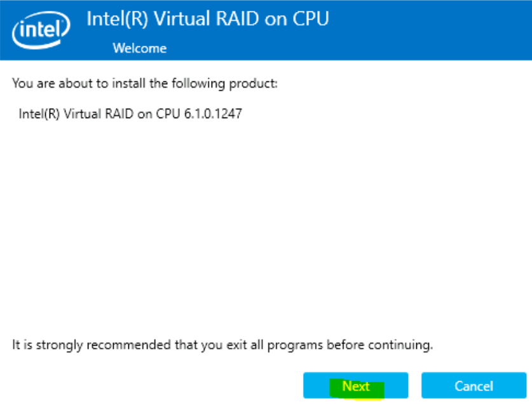The height and width of the screenshot is (404, 532).
Task: Click the gap between Next and Cancel buttons
Action: coord(414,386)
